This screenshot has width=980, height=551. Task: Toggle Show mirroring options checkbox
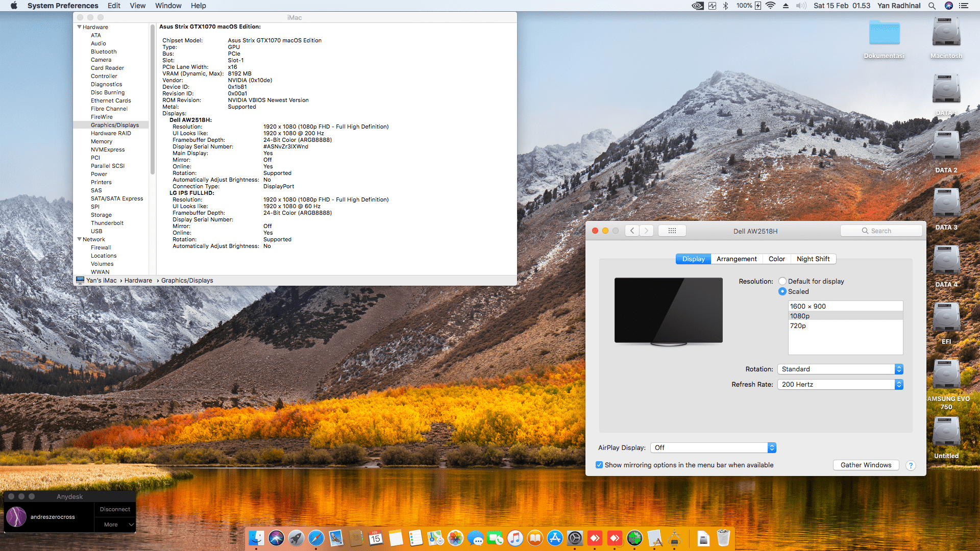coord(599,465)
